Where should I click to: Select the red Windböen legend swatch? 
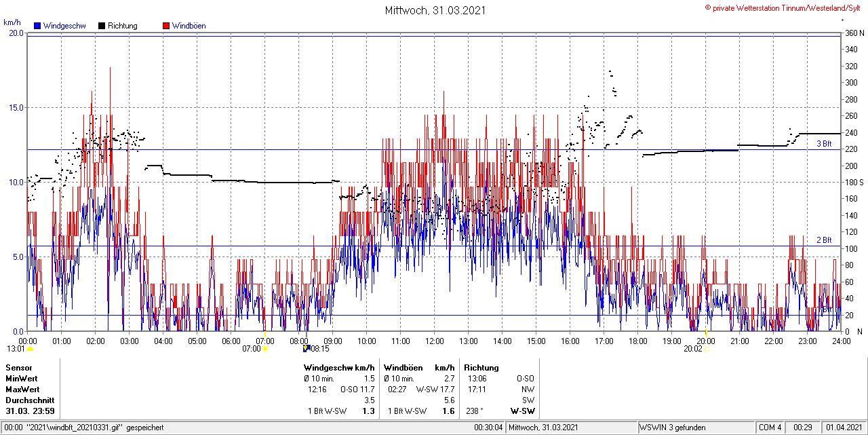click(166, 26)
